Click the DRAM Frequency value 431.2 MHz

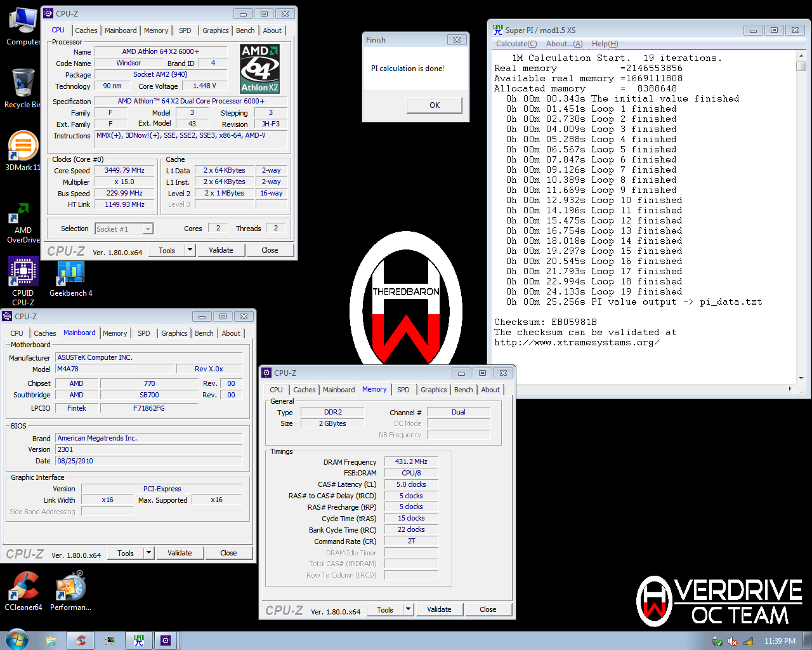click(411, 461)
